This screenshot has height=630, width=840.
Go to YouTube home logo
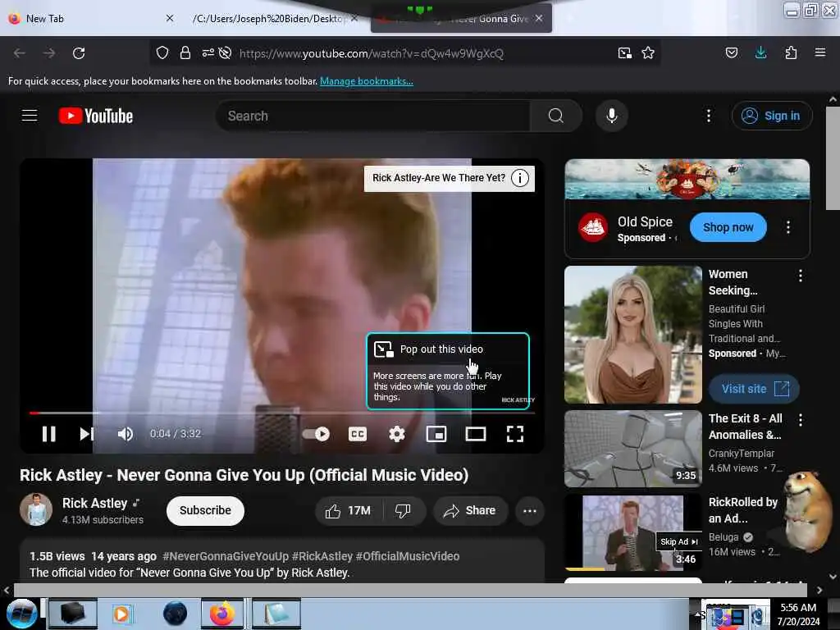(x=96, y=116)
